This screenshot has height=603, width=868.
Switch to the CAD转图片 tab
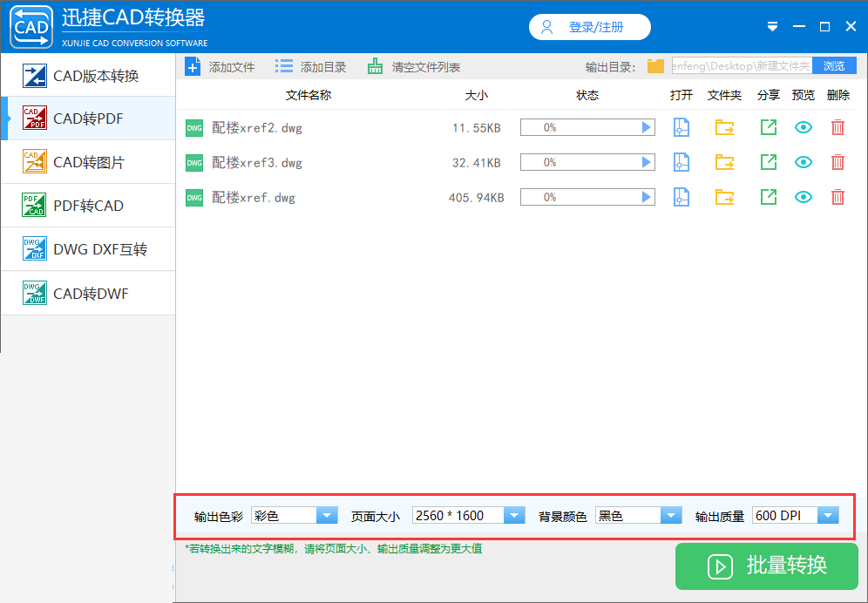click(88, 162)
